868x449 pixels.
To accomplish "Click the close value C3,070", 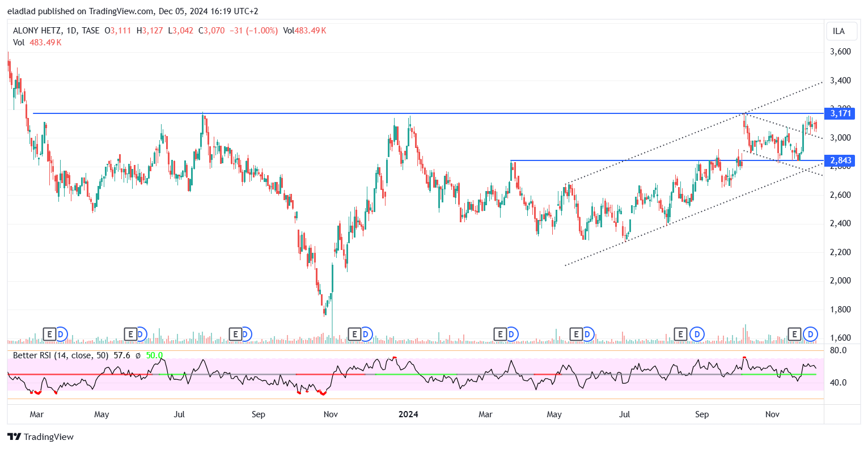I will (x=211, y=31).
